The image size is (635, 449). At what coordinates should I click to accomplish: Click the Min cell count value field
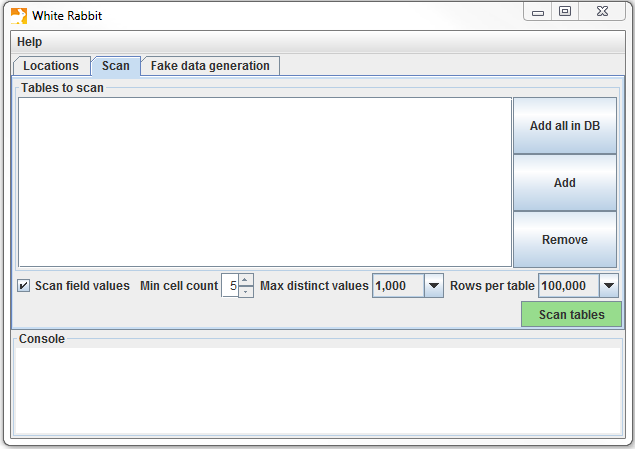[230, 286]
